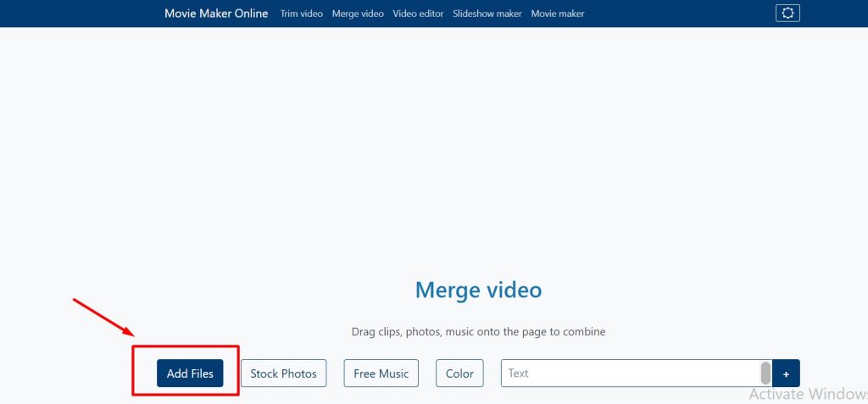868x404 pixels.
Task: Open the Slideshow maker page
Action: 487,14
